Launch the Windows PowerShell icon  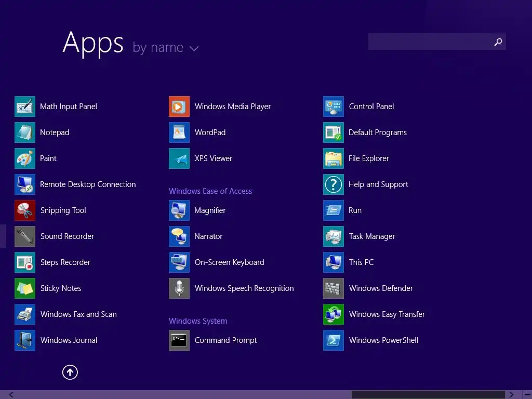click(334, 340)
